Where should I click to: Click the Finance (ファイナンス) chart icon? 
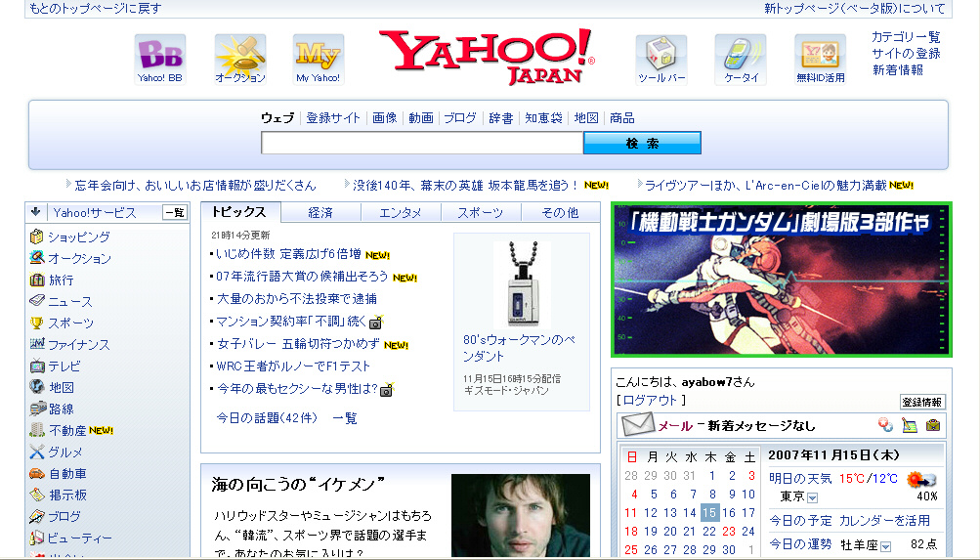coord(37,344)
